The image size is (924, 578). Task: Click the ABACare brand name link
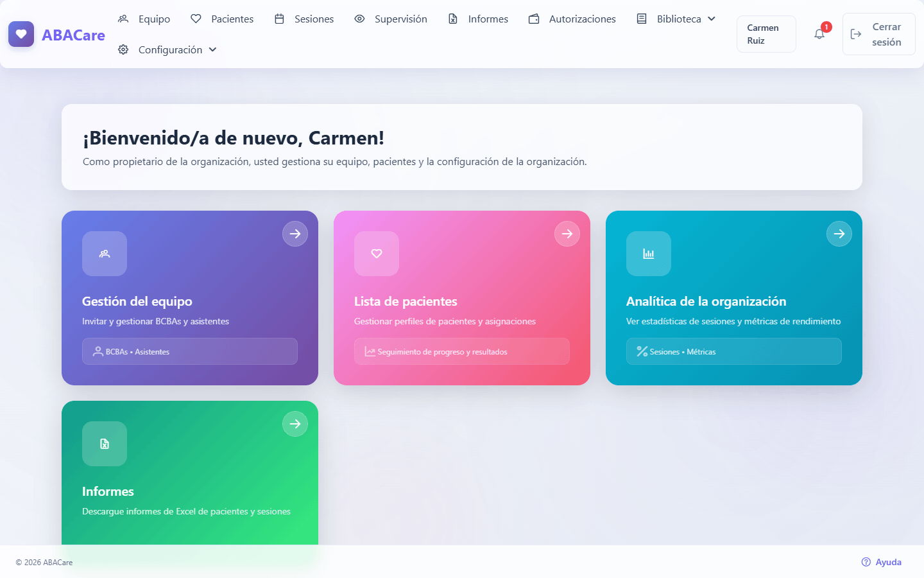point(73,35)
